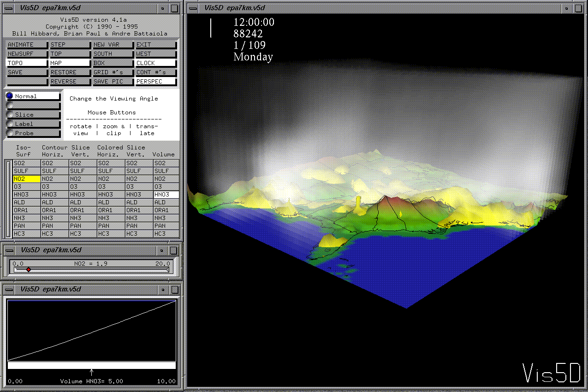
Task: Toggle O3 Volume cell
Action: point(166,187)
